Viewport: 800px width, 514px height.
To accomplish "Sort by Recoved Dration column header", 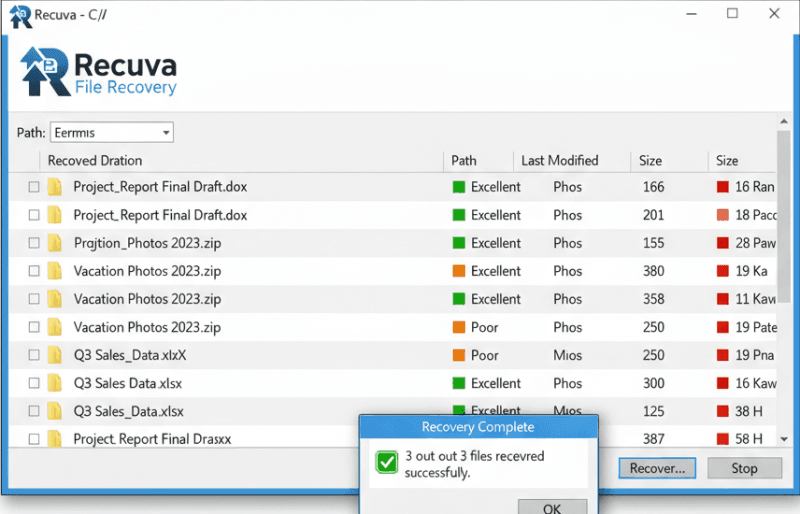I will [x=95, y=160].
